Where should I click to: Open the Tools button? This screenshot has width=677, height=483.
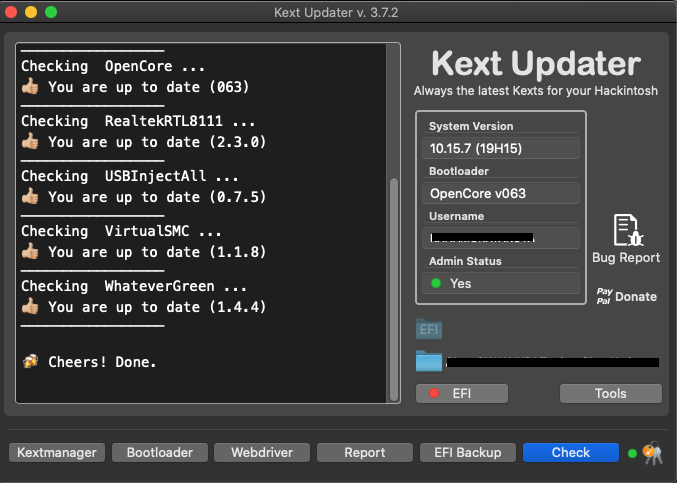click(x=611, y=393)
